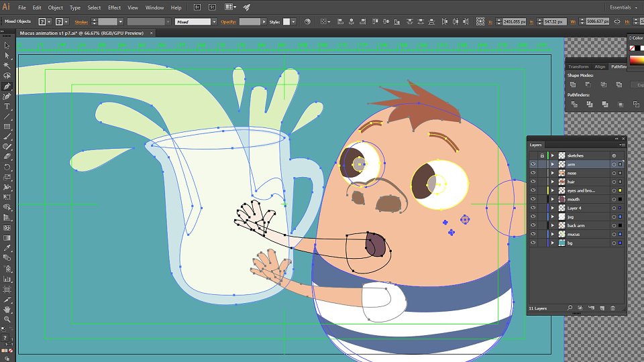Collapse the Layers panel double arrows
Screen dimensions: 644x362
[616, 139]
